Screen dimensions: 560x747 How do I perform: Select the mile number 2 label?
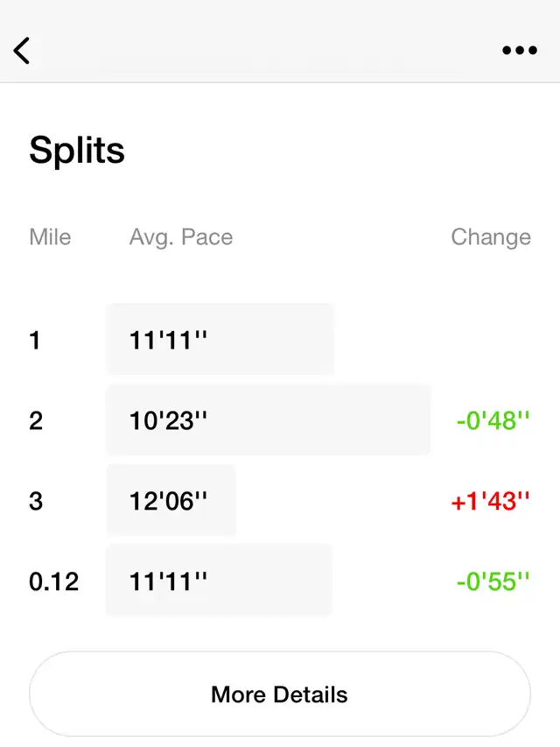point(36,420)
